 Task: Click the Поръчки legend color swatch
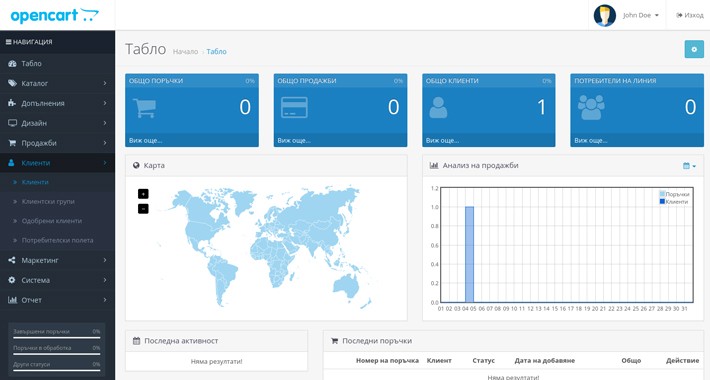click(x=662, y=194)
